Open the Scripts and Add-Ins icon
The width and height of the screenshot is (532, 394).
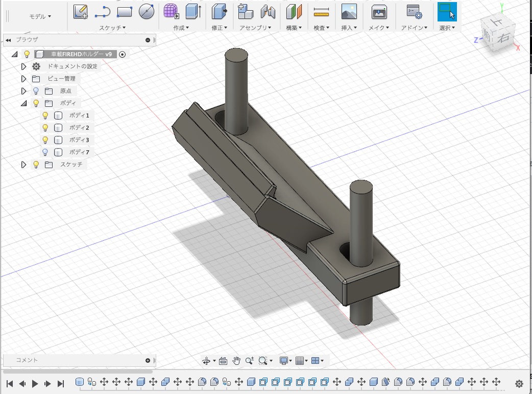point(414,12)
